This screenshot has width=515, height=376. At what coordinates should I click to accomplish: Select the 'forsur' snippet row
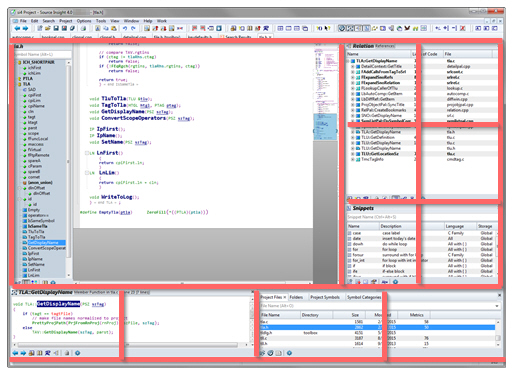click(422, 255)
